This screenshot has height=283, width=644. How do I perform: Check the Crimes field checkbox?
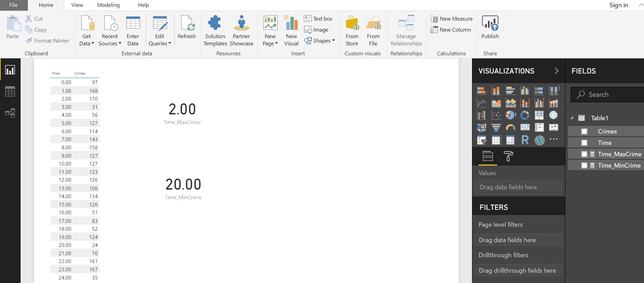[584, 132]
